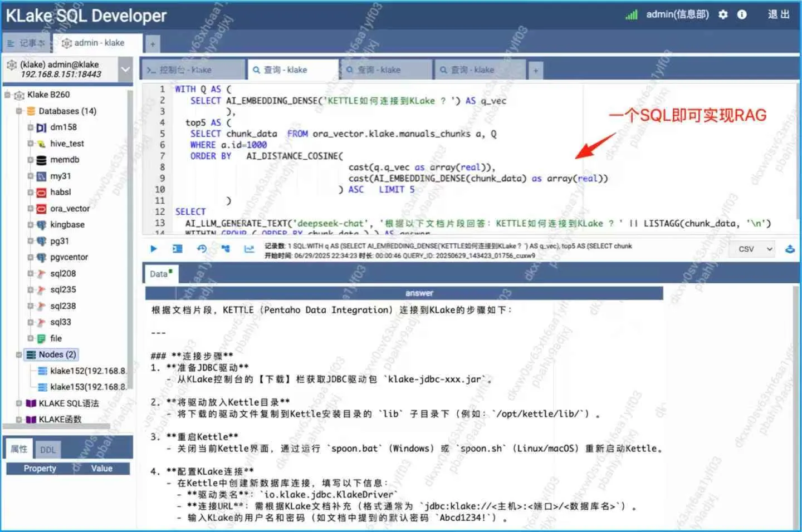The image size is (802, 532).
Task: Switch to the 控制台 - klake tab
Action: 192,70
